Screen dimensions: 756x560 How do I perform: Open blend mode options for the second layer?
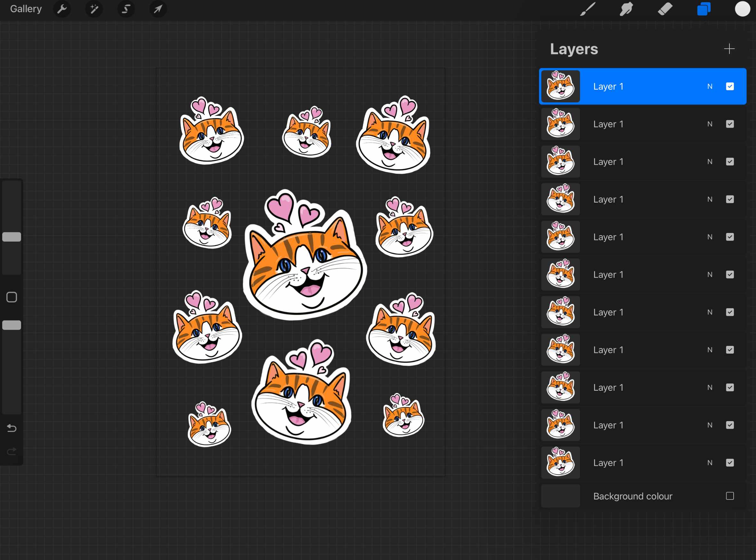[x=710, y=124]
